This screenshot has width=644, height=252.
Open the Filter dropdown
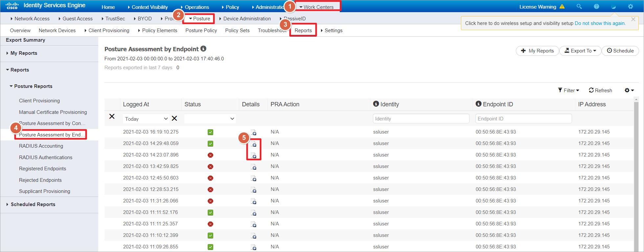point(568,90)
